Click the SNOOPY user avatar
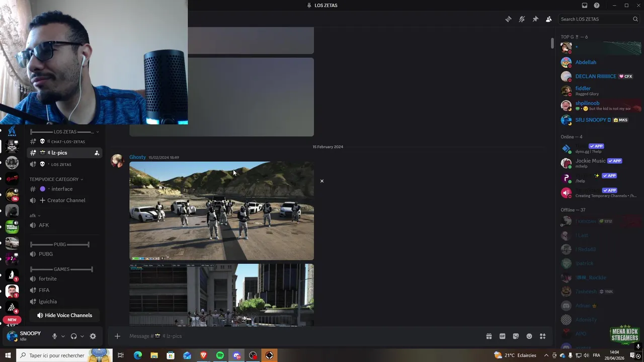 pos(12,336)
